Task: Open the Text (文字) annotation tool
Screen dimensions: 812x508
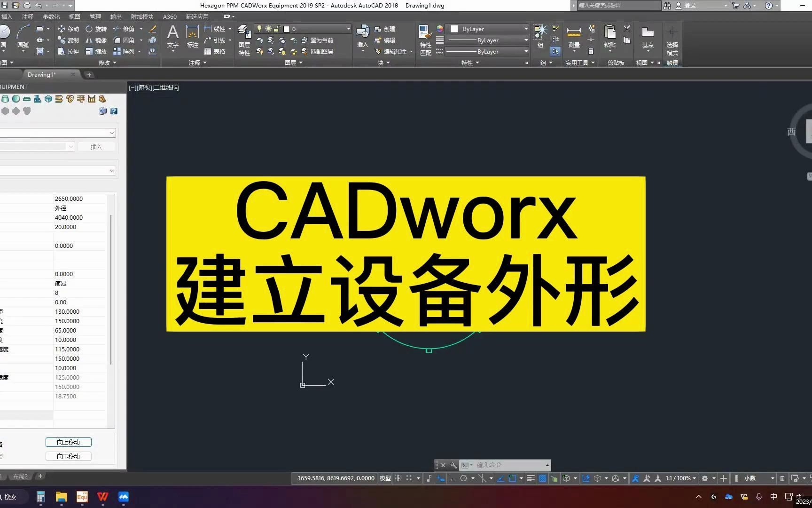Action: click(173, 36)
